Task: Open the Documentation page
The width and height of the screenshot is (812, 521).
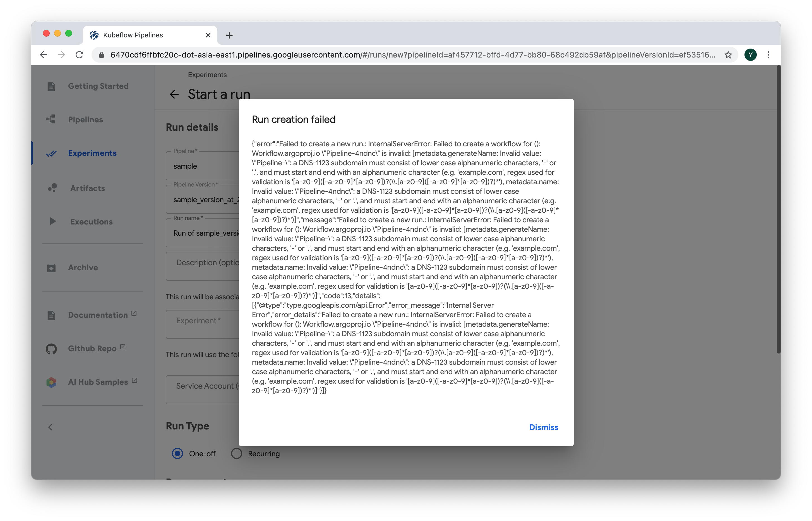Action: [98, 315]
